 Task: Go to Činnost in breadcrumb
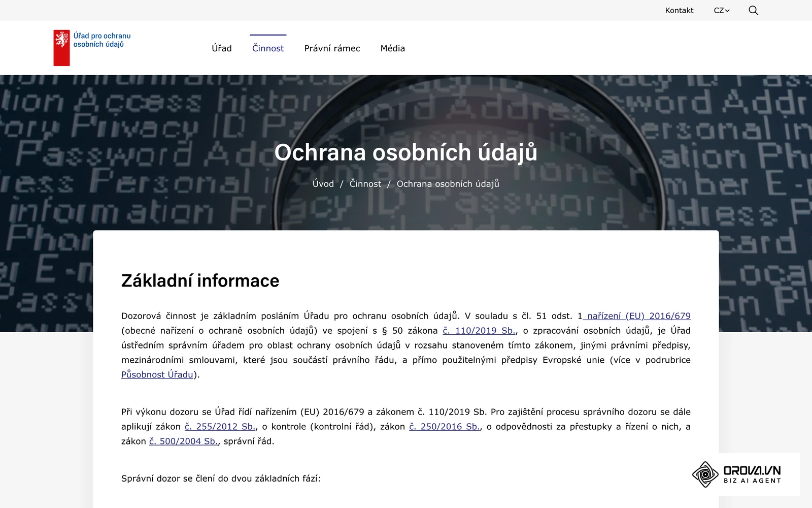pyautogui.click(x=365, y=184)
